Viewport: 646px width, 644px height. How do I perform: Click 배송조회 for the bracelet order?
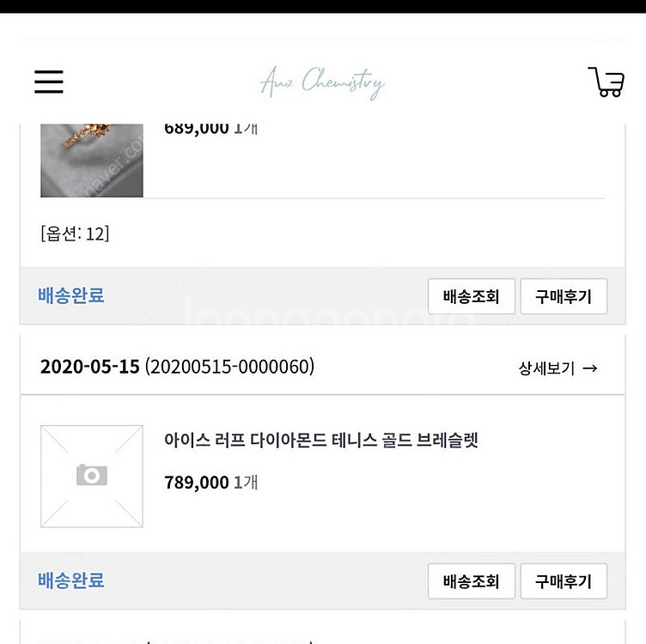coord(472,581)
